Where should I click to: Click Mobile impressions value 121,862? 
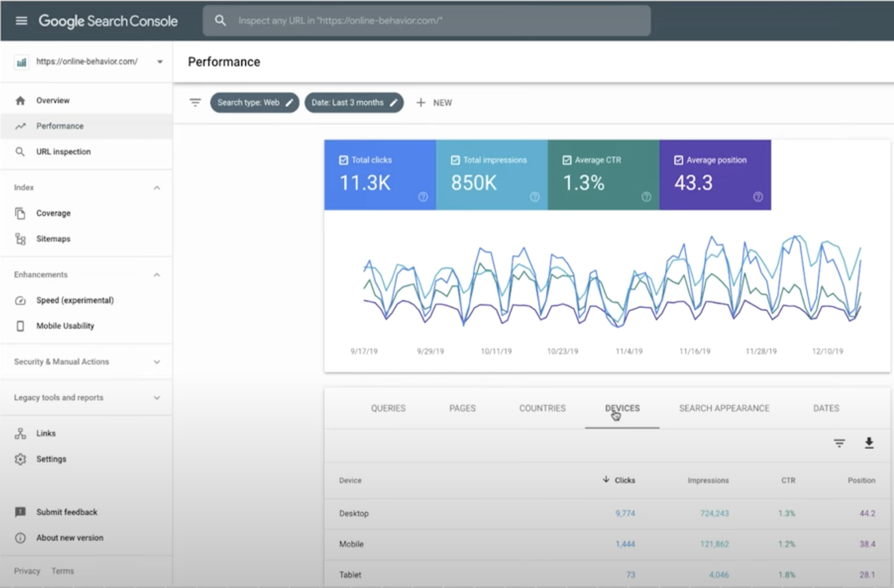point(714,544)
